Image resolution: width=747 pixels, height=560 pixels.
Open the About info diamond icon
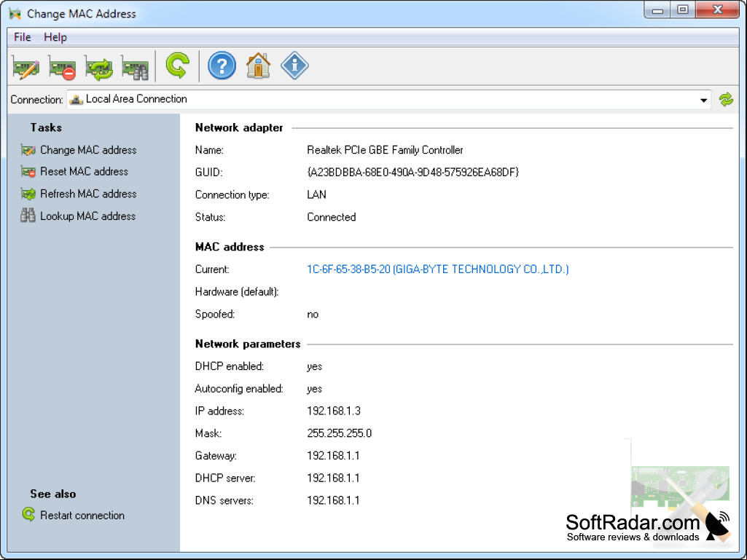pos(294,66)
